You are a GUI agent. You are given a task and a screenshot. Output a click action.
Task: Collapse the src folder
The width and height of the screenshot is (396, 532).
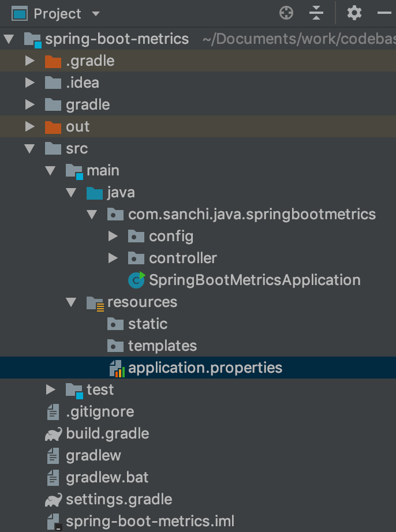pyautogui.click(x=30, y=148)
